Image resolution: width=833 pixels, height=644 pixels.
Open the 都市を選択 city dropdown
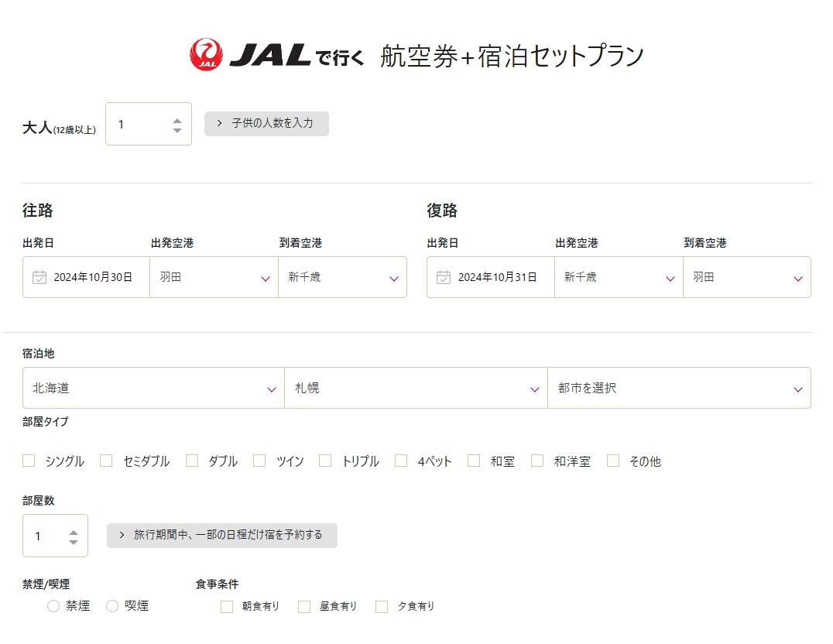point(680,388)
